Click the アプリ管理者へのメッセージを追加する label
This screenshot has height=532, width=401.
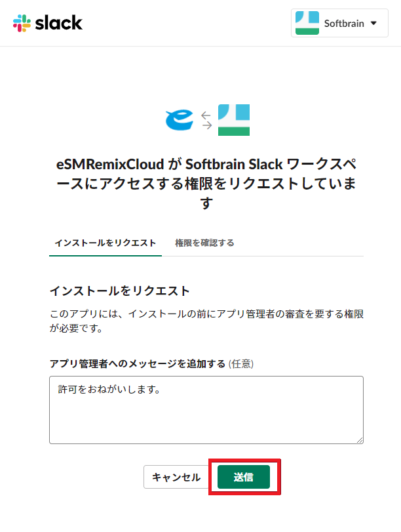point(138,363)
